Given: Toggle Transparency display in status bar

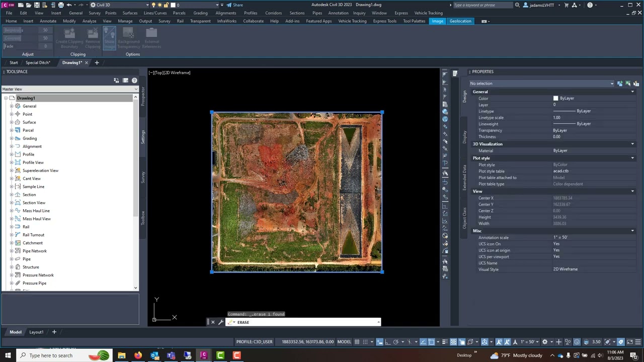Looking at the screenshot, I should click(x=454, y=342).
